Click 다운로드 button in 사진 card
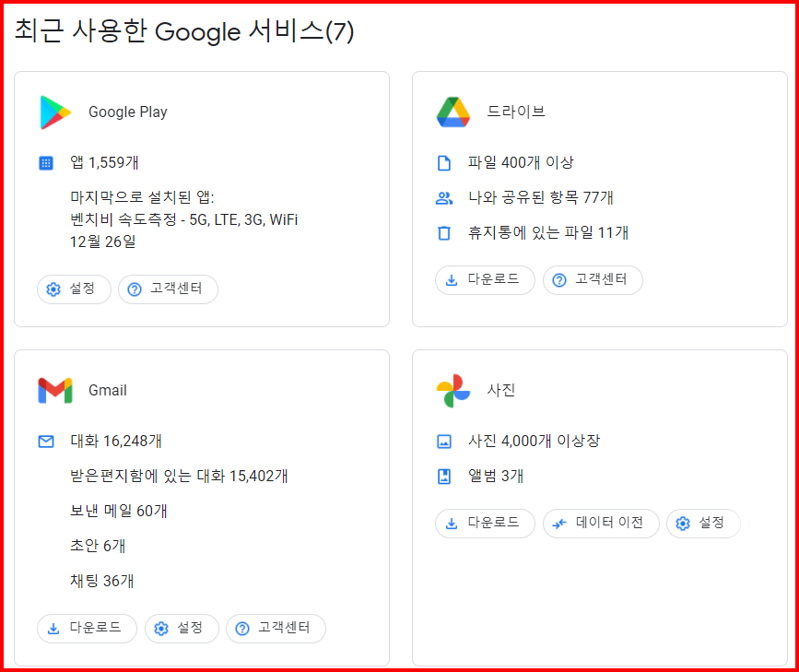 coord(485,523)
